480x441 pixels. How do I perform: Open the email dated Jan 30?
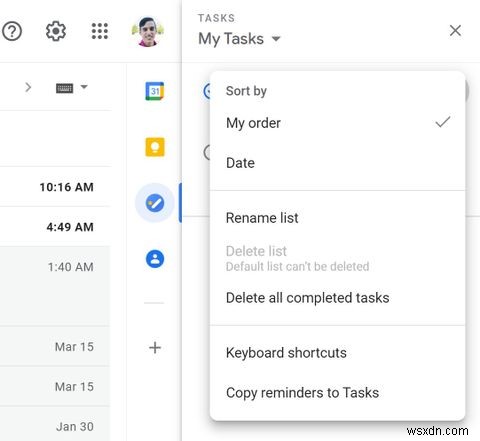55,424
